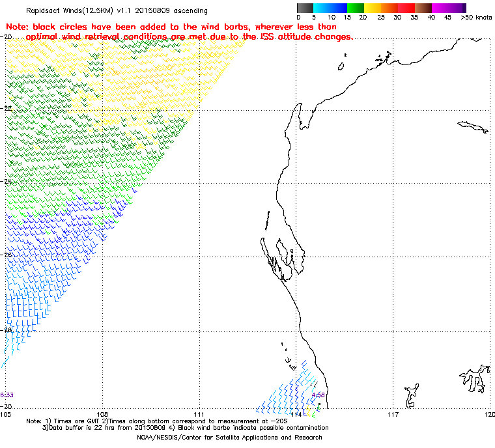The height and width of the screenshot is (448, 495).
Task: Click the '120' longitude axis label
Action: click(x=490, y=414)
